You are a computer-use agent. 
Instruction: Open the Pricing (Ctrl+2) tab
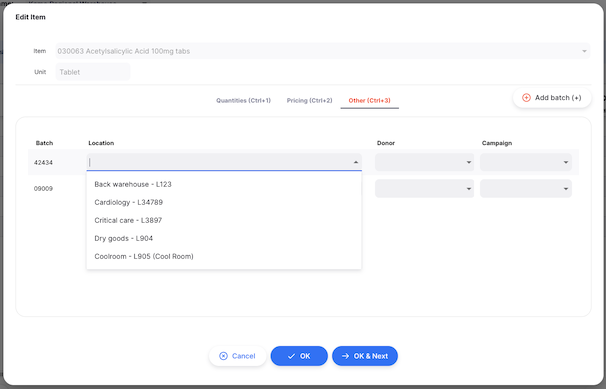(x=309, y=100)
